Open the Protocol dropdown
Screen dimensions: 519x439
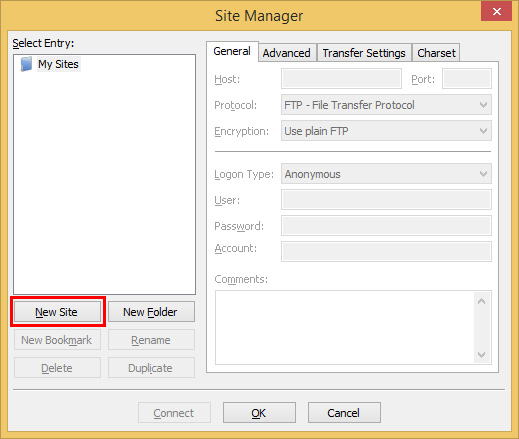click(386, 105)
